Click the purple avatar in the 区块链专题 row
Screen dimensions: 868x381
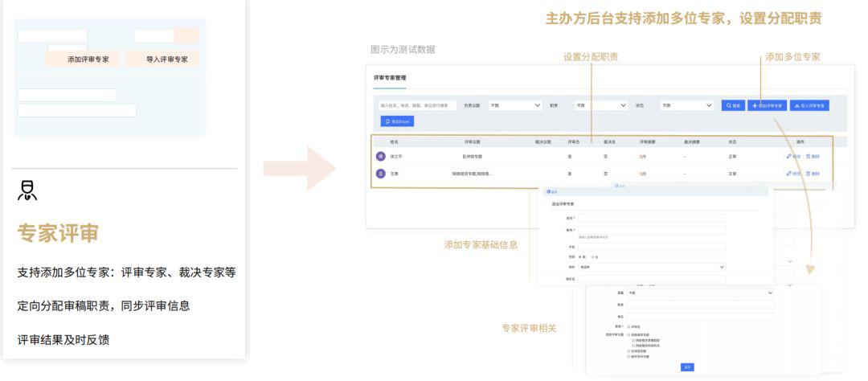coord(380,156)
